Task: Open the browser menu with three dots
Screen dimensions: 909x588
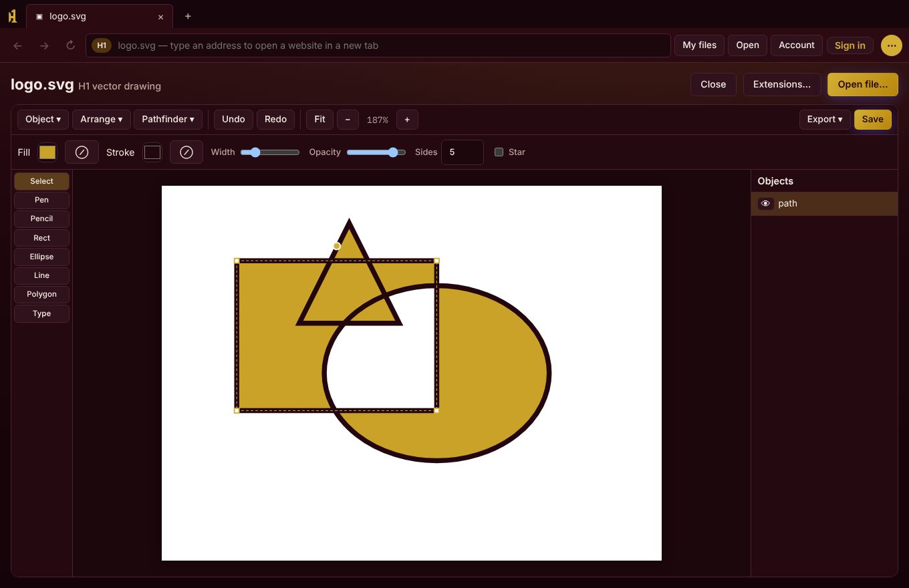Action: click(892, 45)
